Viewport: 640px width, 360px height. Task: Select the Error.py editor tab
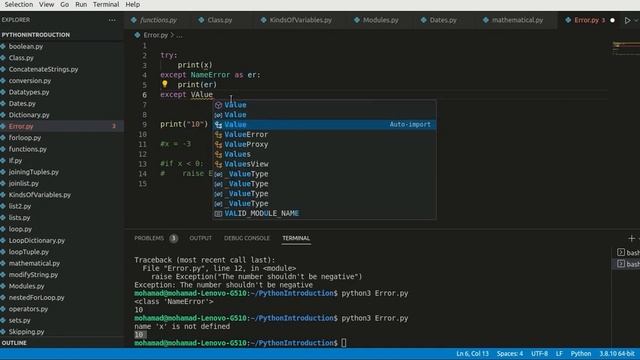click(586, 20)
